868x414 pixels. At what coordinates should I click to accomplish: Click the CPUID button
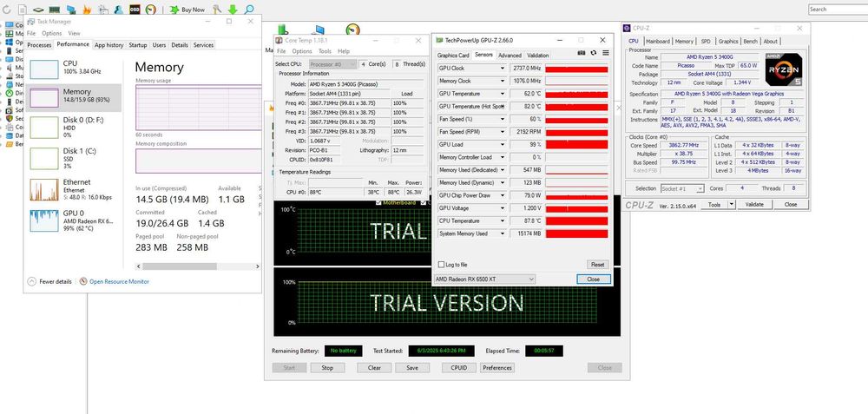[459, 367]
